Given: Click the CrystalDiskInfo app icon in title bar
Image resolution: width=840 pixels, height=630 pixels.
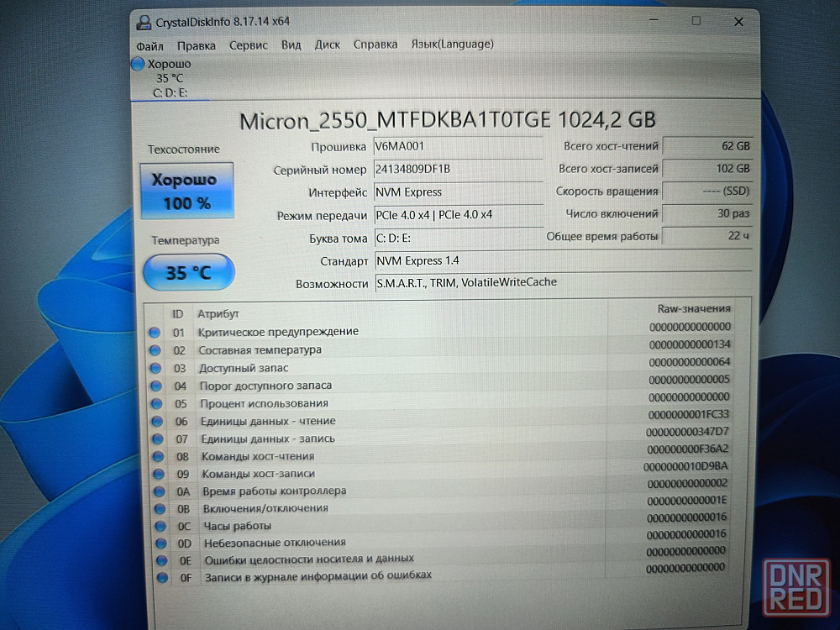Looking at the screenshot, I should (144, 23).
